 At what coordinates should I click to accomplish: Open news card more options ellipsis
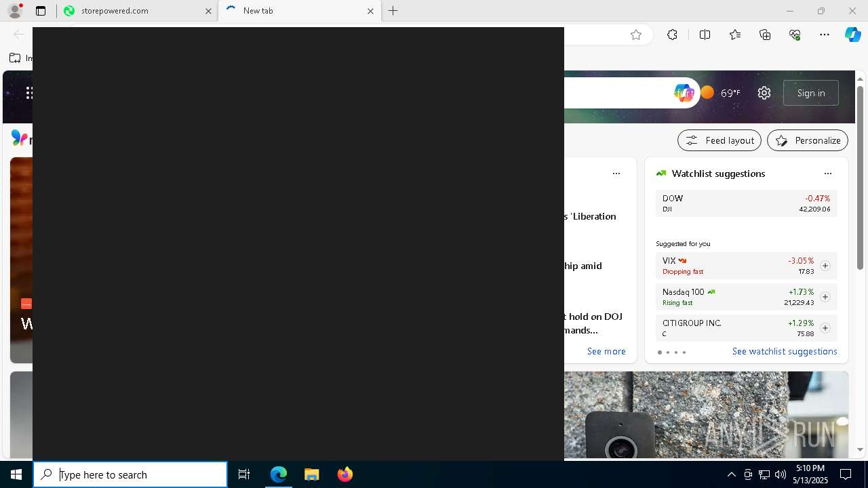tap(616, 174)
